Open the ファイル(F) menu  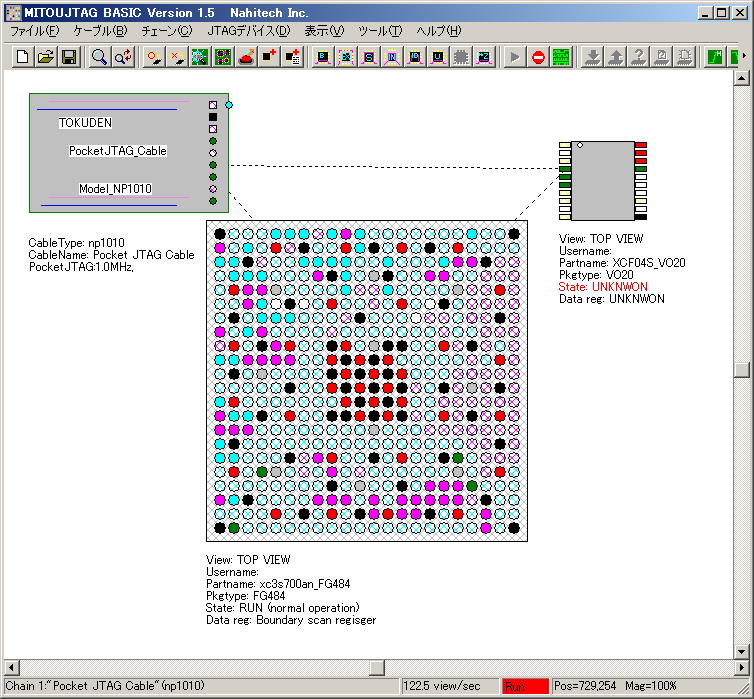[x=35, y=31]
